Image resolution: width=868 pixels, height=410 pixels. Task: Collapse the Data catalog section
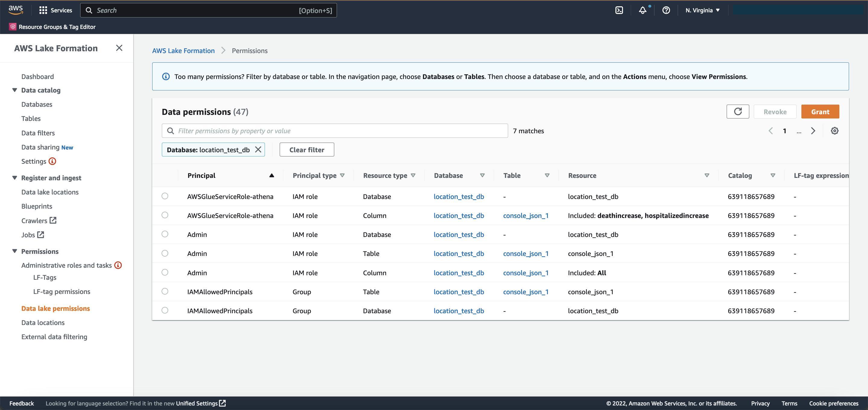[x=14, y=90]
